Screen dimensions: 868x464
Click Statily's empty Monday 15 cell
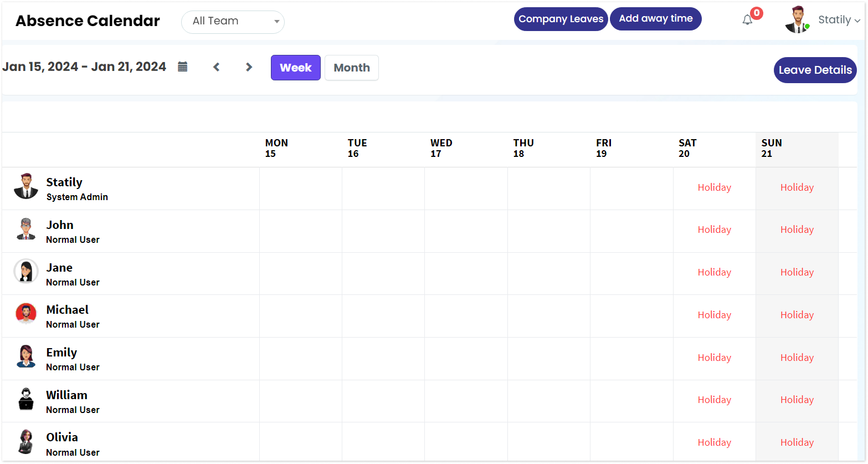pos(301,188)
